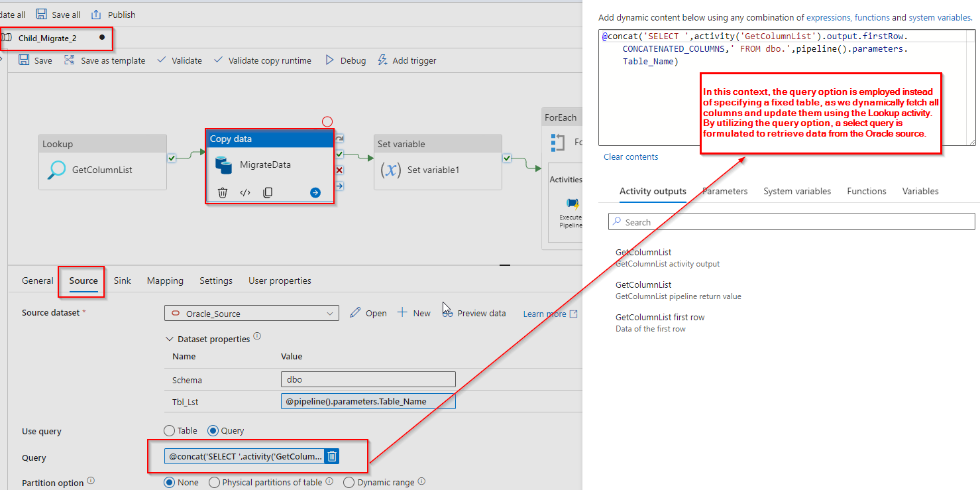Insert GetColumnList first row output

pos(660,323)
